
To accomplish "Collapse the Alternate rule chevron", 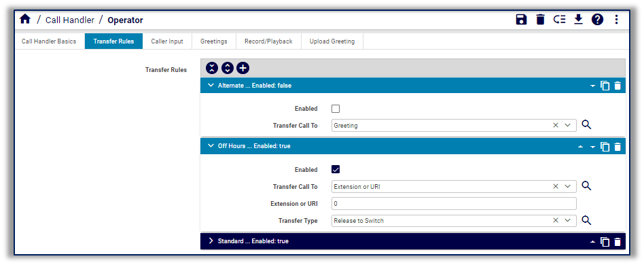I will click(211, 86).
